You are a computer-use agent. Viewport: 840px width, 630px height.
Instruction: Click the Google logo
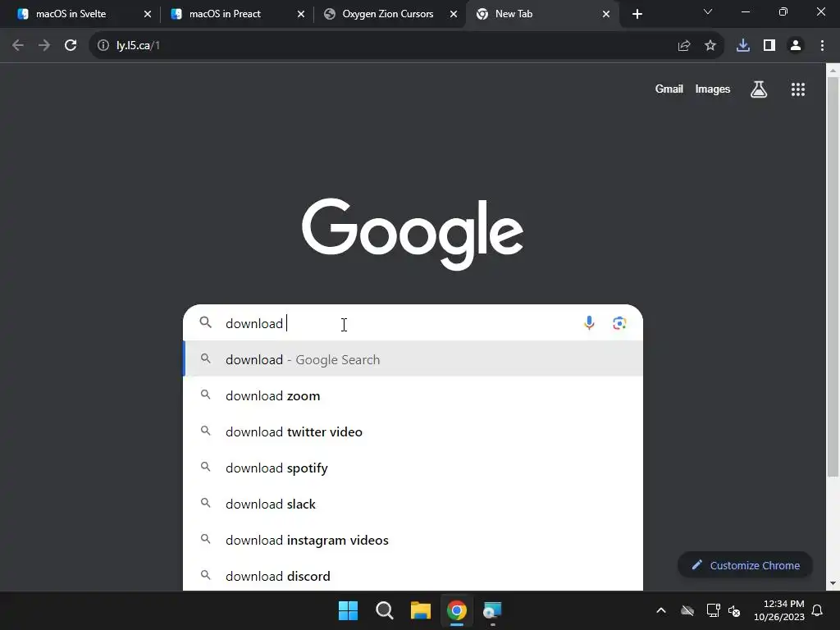[x=413, y=234]
